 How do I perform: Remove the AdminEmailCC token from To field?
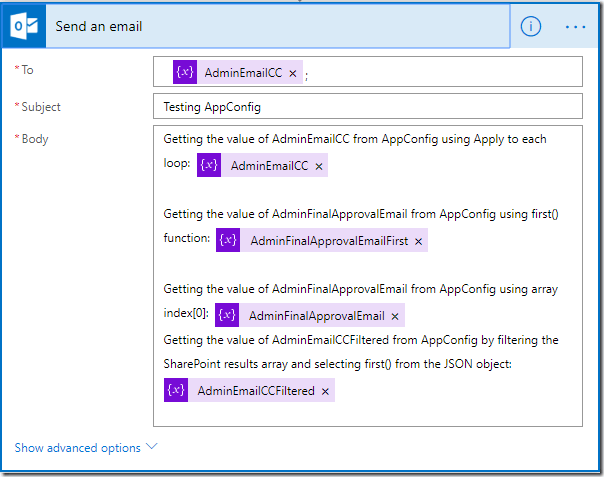tap(293, 74)
